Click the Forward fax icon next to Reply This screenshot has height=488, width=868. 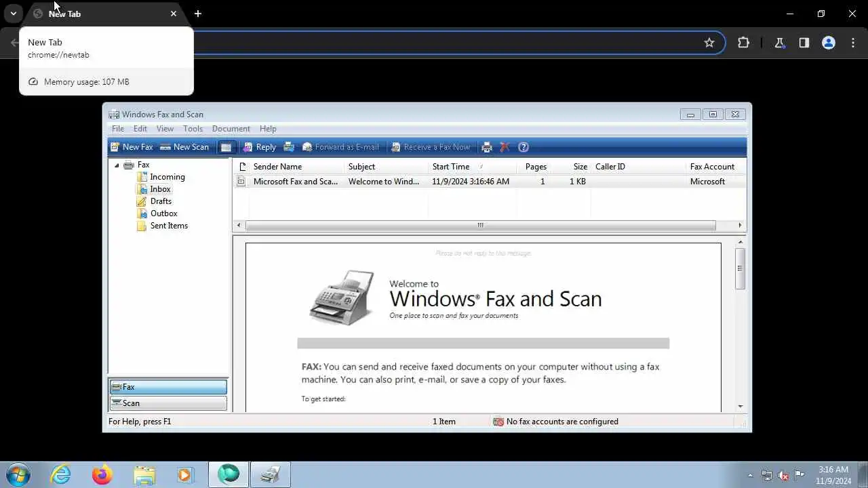click(289, 147)
